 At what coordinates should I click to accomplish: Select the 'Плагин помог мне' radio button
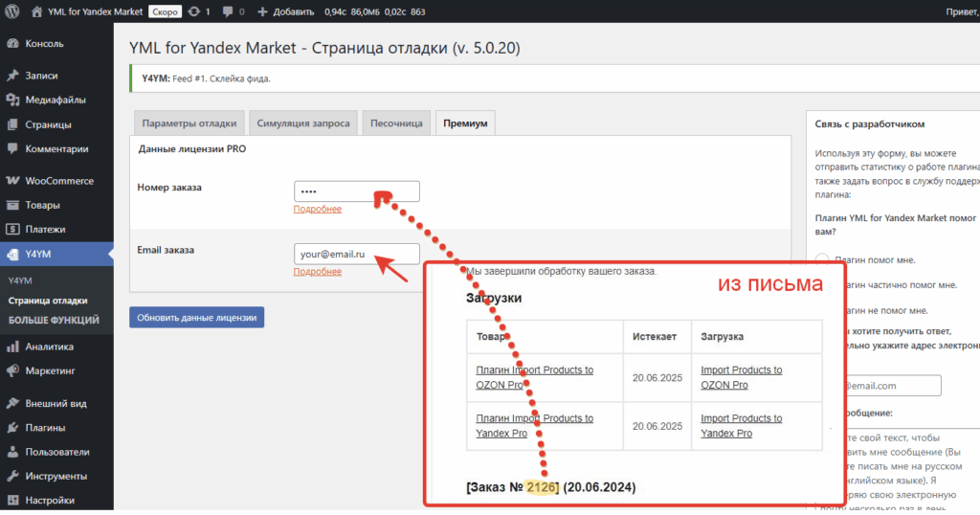point(822,259)
